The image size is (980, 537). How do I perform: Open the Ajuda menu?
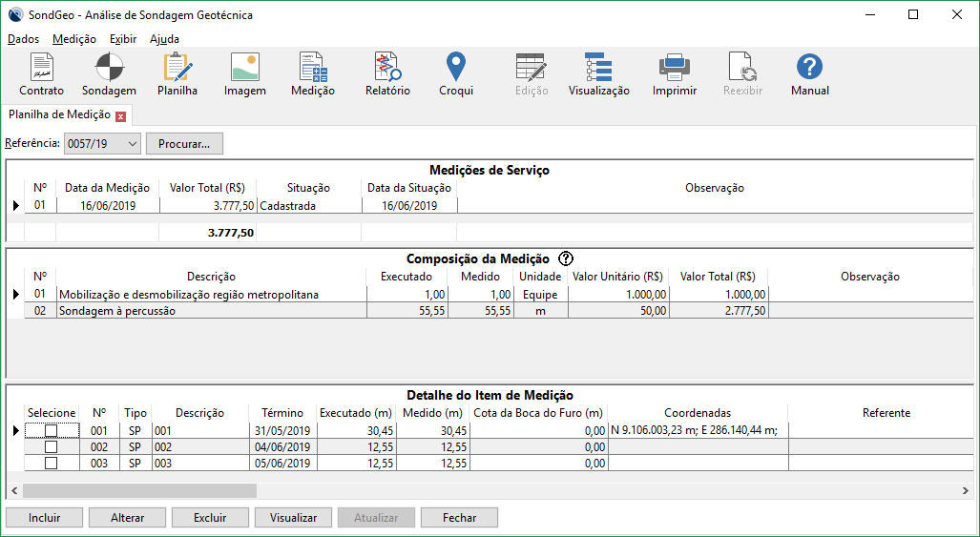click(x=164, y=39)
